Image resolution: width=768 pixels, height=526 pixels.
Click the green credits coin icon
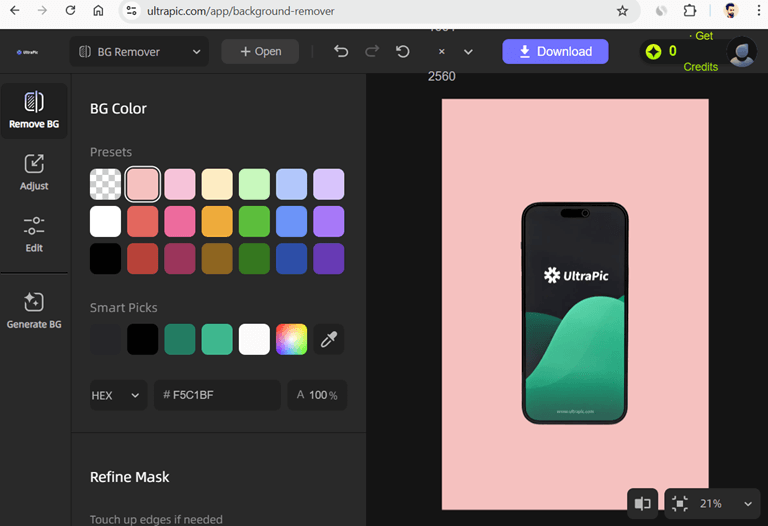click(x=653, y=51)
